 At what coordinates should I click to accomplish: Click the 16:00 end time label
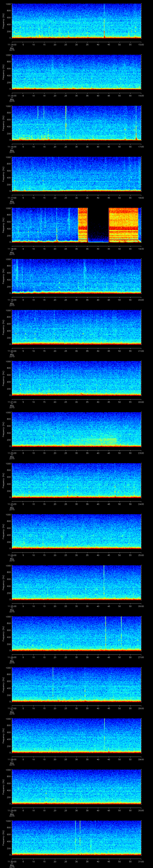pos(141,96)
